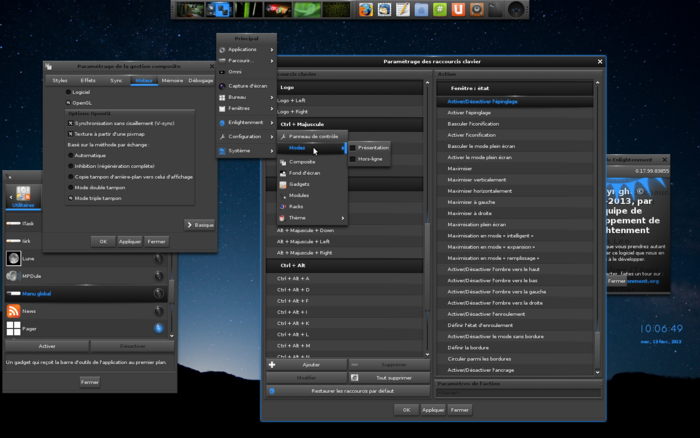Select Mode double tampon option
700x438 pixels.
click(69, 188)
